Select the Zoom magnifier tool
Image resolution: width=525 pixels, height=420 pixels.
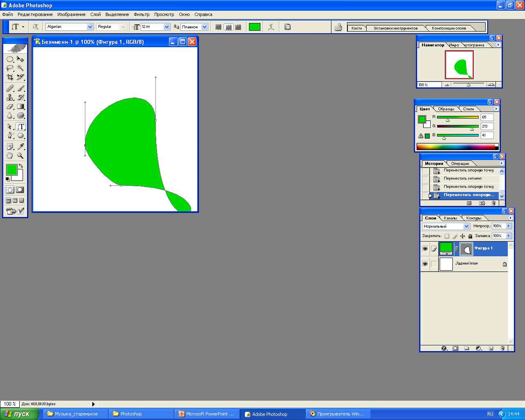coord(21,155)
